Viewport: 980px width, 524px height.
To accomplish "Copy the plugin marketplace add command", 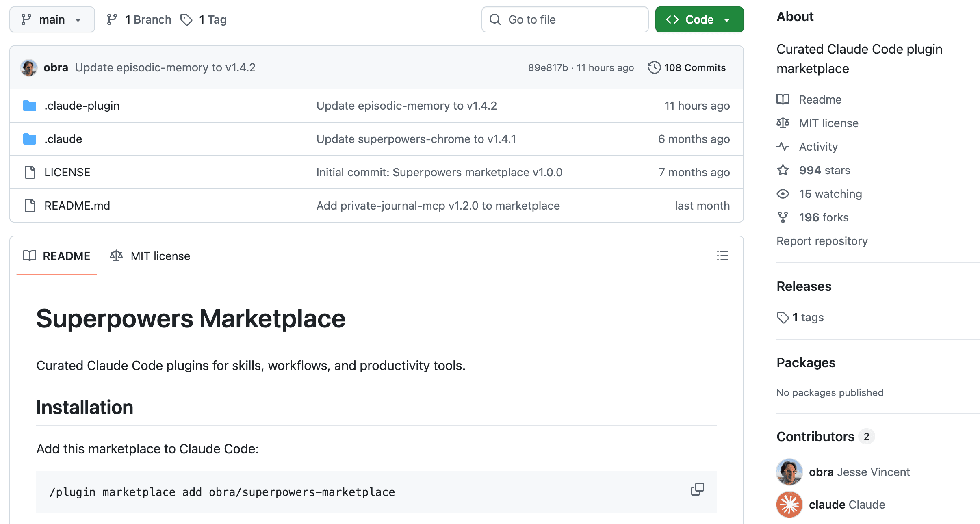I will [x=697, y=489].
